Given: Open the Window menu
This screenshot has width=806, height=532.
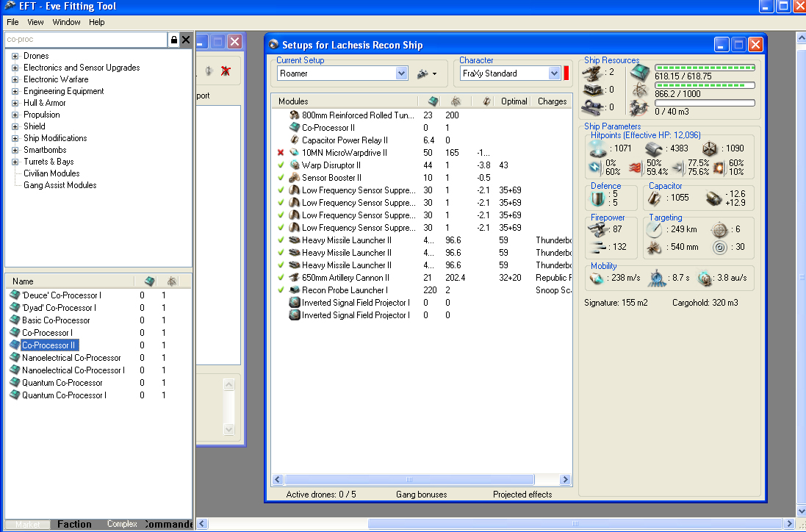Looking at the screenshot, I should 66,22.
